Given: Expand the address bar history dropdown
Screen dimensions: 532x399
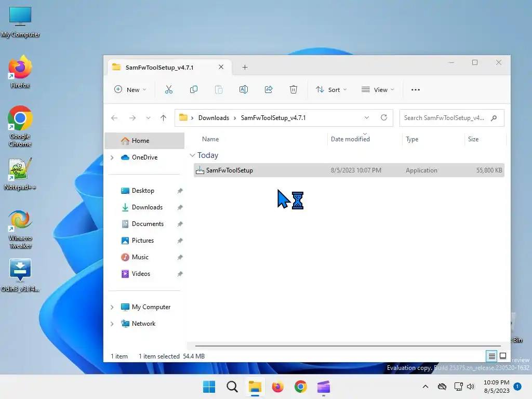Looking at the screenshot, I should pyautogui.click(x=367, y=118).
